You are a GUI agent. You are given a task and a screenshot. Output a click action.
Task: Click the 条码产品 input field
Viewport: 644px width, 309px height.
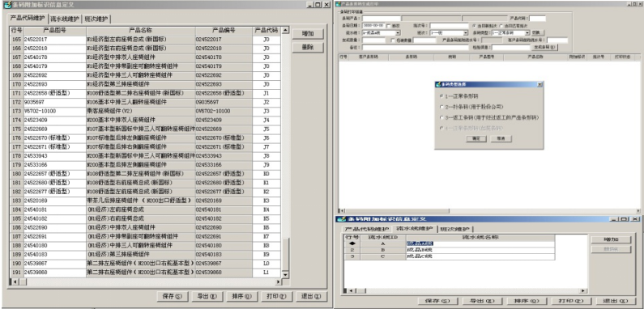pyautogui.click(x=382, y=19)
